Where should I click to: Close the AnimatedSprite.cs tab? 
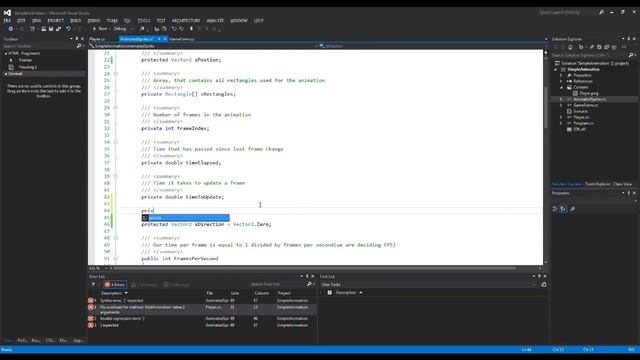click(x=165, y=39)
